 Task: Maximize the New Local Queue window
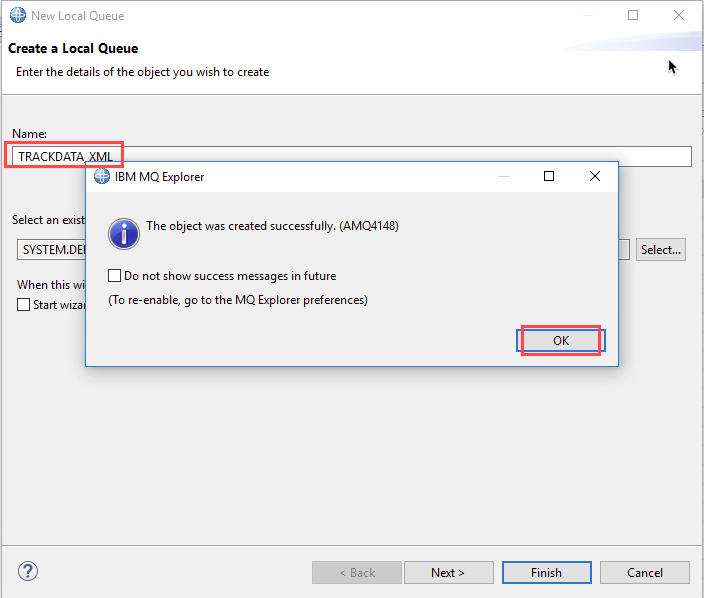(633, 15)
